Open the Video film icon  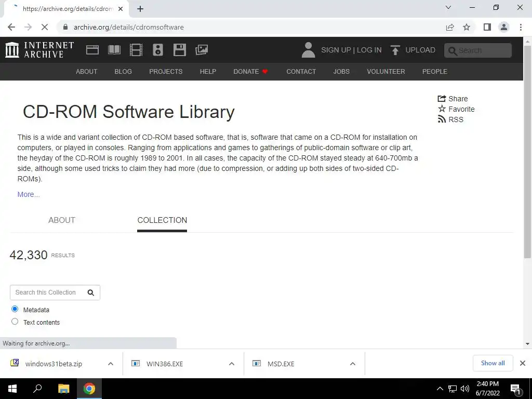click(x=136, y=50)
